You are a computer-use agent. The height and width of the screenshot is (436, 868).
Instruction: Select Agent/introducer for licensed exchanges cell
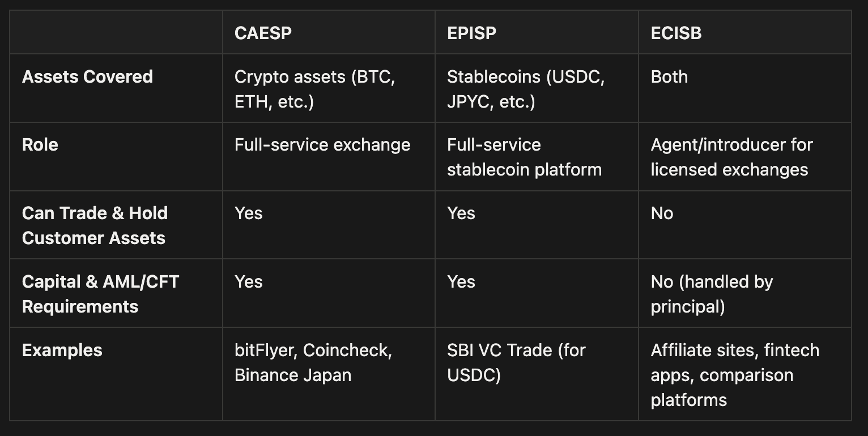(731, 157)
